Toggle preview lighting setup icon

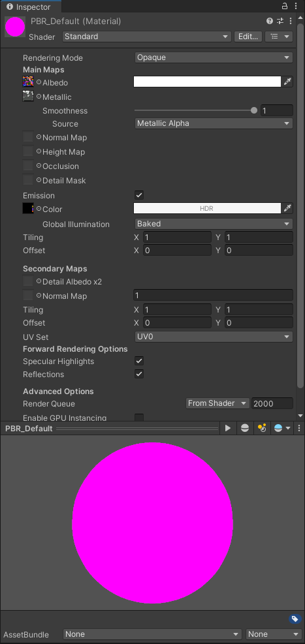point(262,429)
